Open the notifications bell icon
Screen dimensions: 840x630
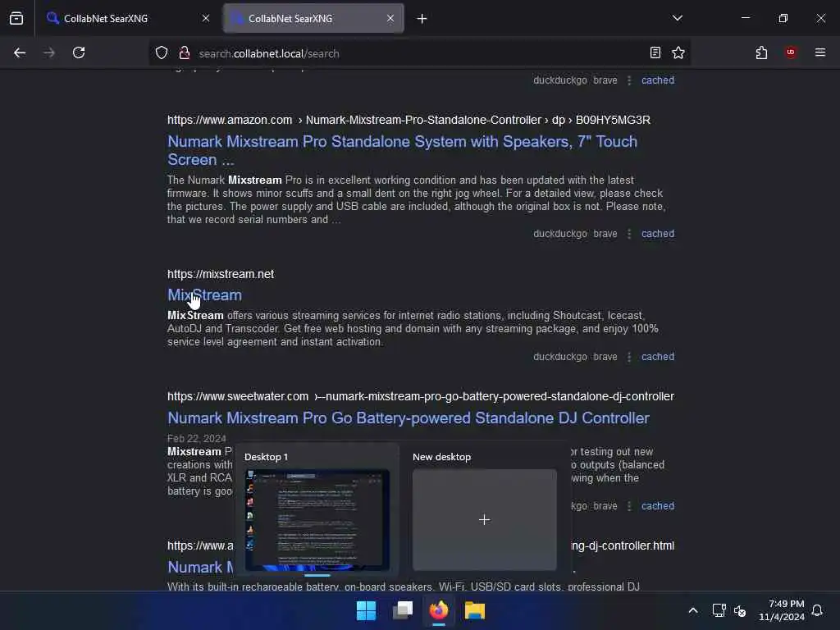tap(817, 610)
